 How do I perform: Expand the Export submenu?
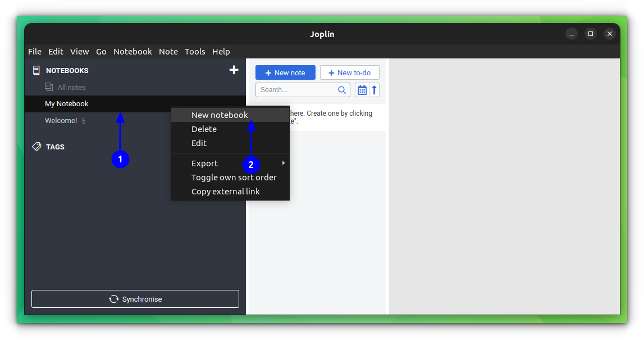click(x=204, y=163)
